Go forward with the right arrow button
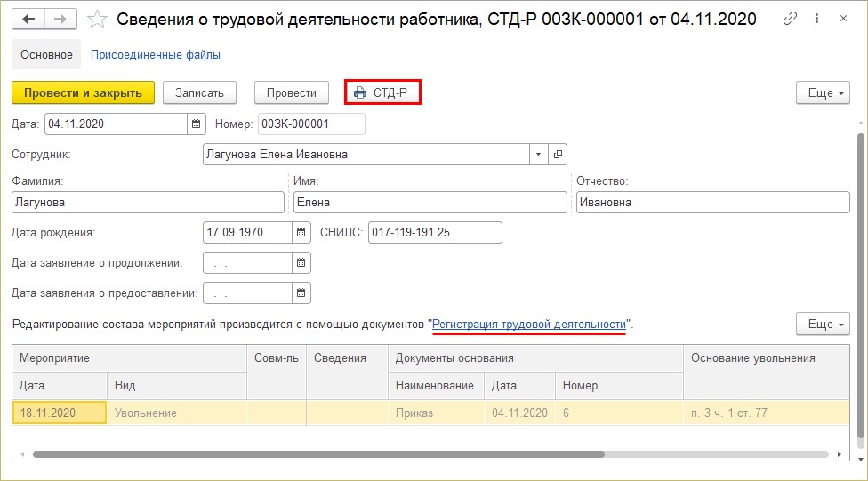Viewport: 868px width, 481px height. pos(60,20)
